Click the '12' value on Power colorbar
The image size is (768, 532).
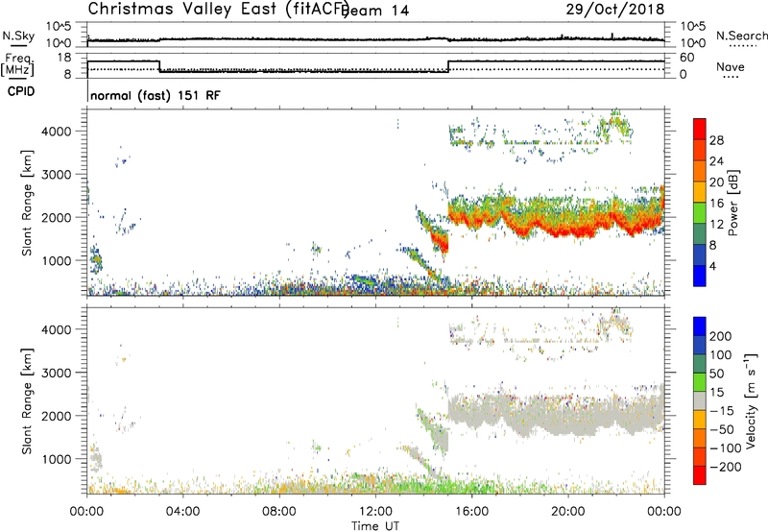point(716,225)
